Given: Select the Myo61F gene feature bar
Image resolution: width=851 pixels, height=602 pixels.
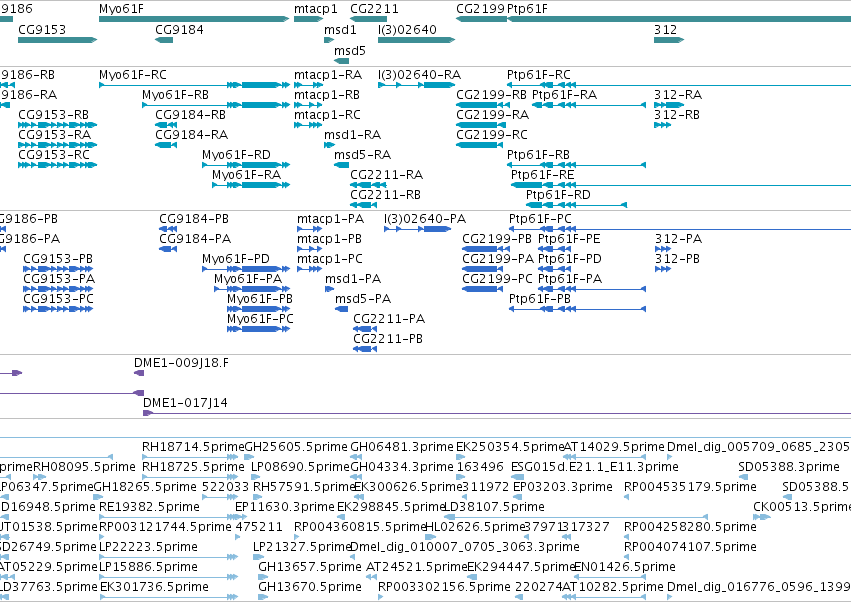Looking at the screenshot, I should (x=194, y=19).
